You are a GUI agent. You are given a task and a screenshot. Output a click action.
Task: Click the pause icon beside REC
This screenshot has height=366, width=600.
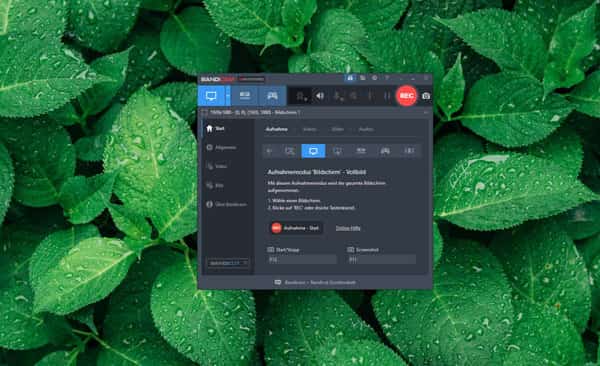387,96
